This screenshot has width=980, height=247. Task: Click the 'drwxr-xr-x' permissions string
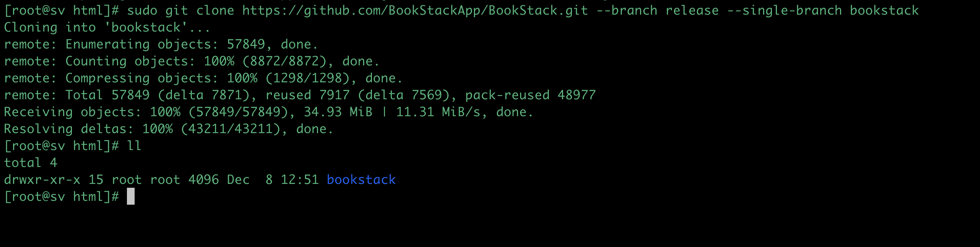point(42,180)
